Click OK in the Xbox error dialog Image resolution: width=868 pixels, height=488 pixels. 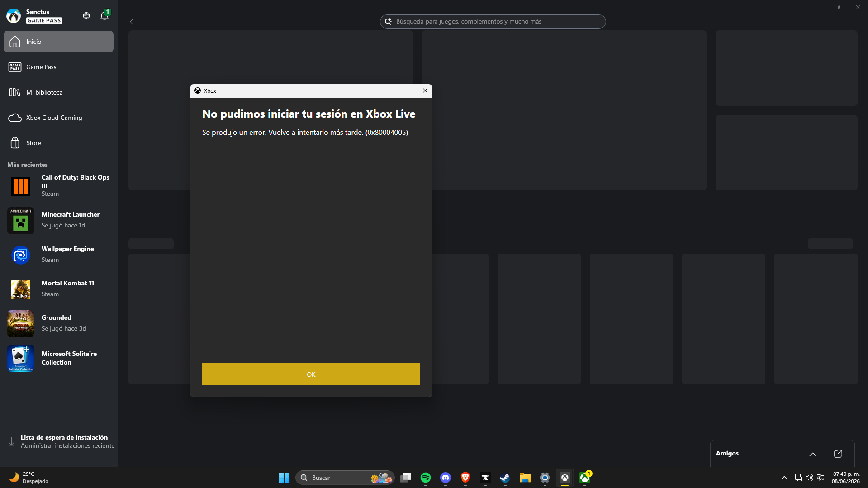pos(311,374)
